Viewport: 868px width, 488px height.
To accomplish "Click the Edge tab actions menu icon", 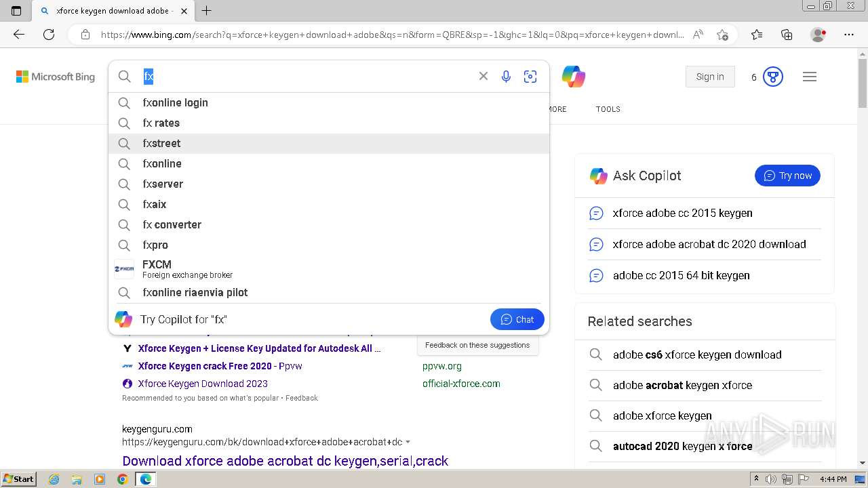I will 16,11.
